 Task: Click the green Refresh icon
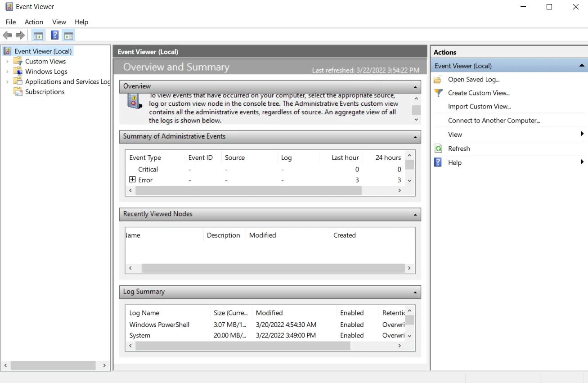point(438,149)
